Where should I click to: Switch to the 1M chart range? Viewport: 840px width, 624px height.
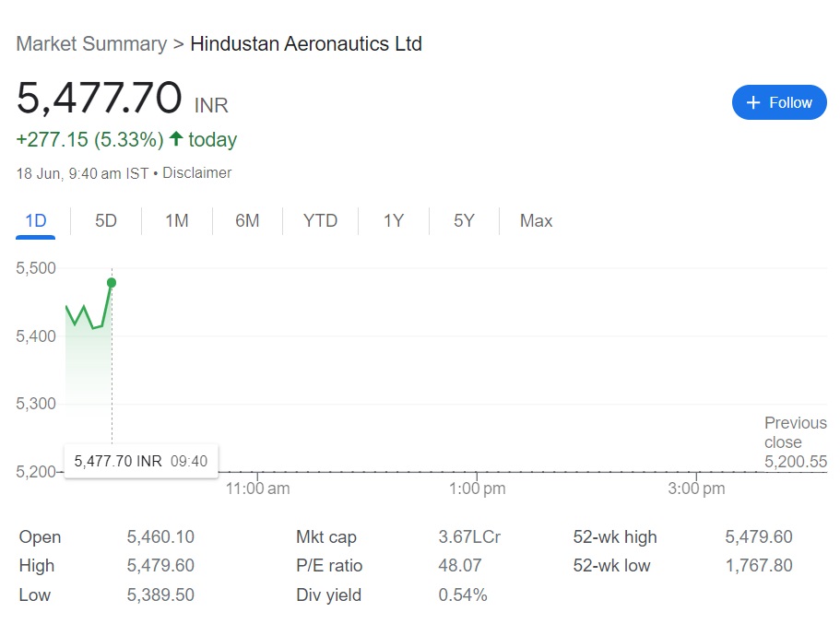pos(177,220)
